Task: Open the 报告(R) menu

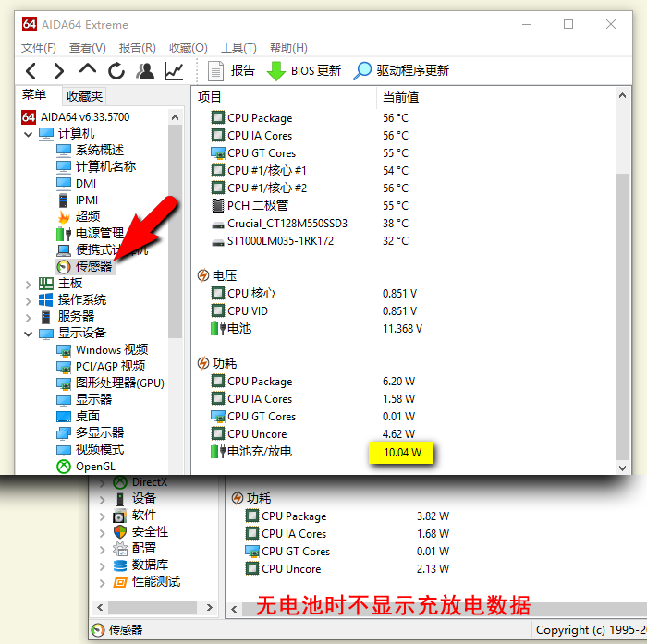Action: click(x=138, y=48)
